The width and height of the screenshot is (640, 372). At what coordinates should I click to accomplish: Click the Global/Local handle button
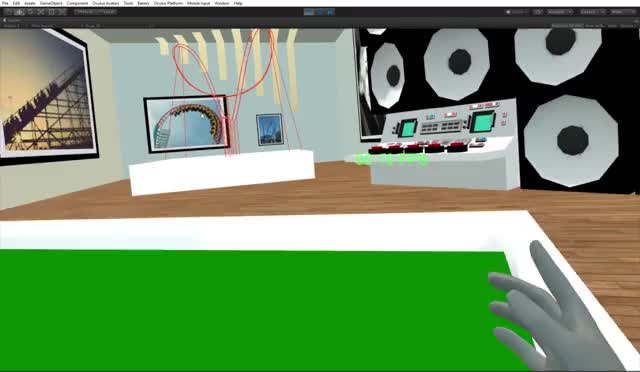(108, 12)
